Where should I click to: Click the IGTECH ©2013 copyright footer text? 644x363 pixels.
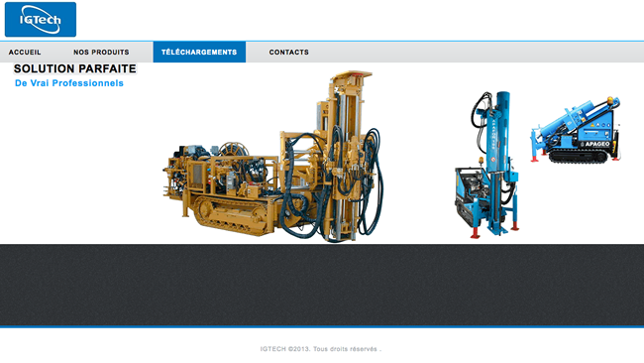(320, 349)
